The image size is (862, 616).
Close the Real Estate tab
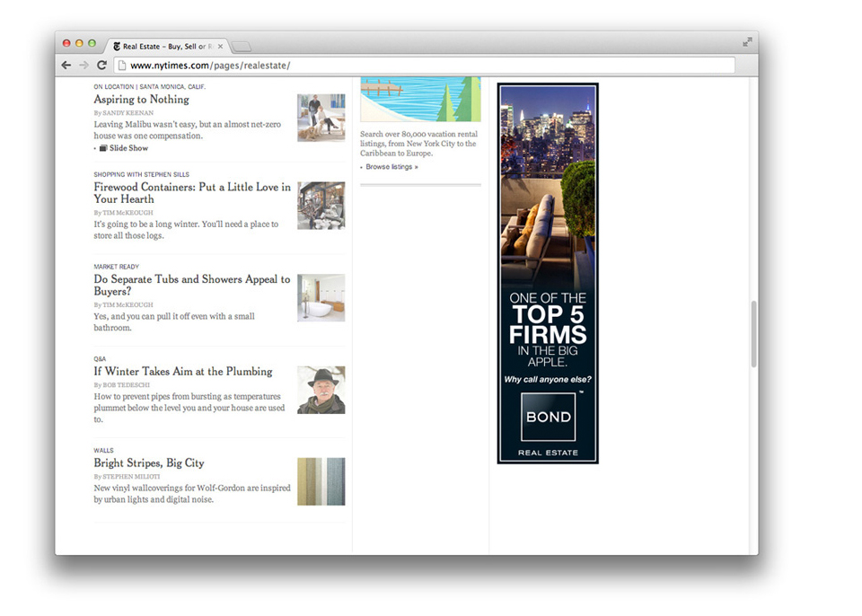[x=220, y=46]
